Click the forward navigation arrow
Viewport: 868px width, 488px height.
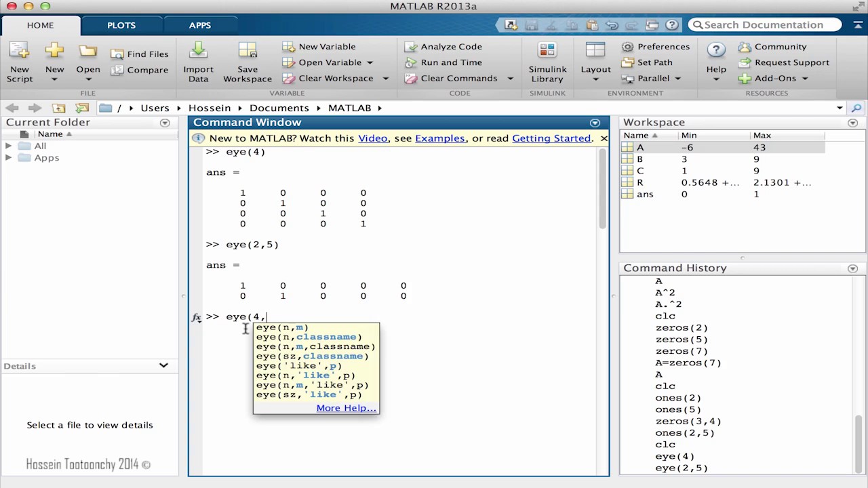click(35, 108)
